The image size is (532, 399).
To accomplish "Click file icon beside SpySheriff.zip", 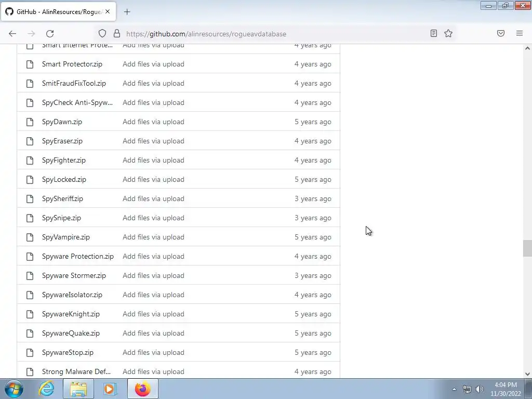I will click(x=30, y=199).
